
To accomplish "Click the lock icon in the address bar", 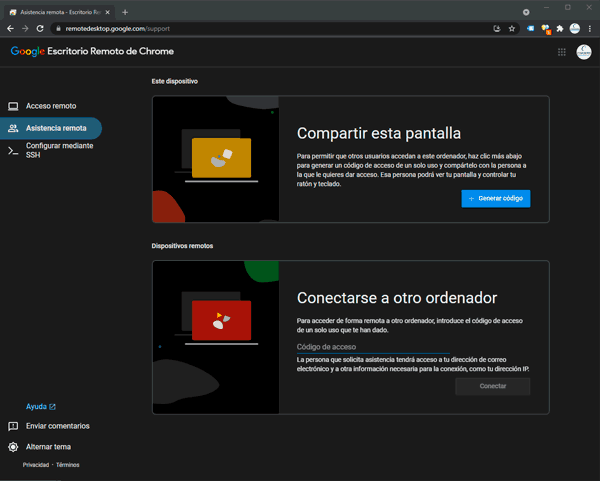I will 58,29.
